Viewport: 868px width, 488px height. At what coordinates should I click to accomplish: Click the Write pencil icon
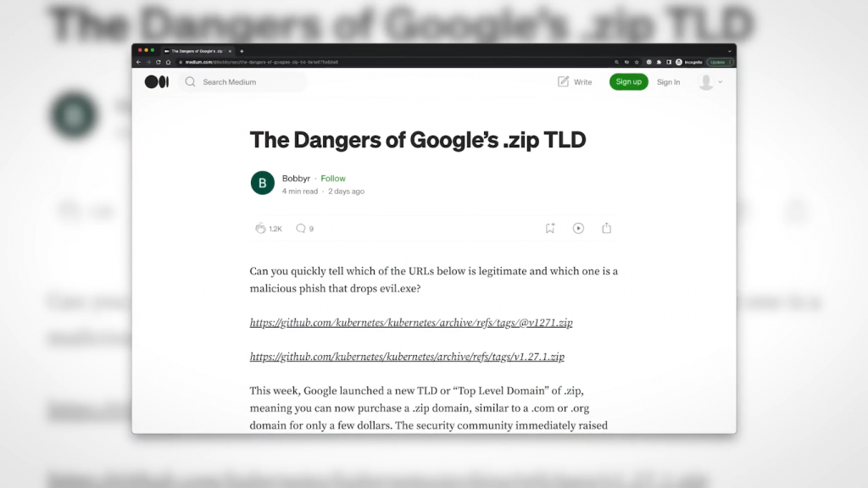pyautogui.click(x=563, y=81)
